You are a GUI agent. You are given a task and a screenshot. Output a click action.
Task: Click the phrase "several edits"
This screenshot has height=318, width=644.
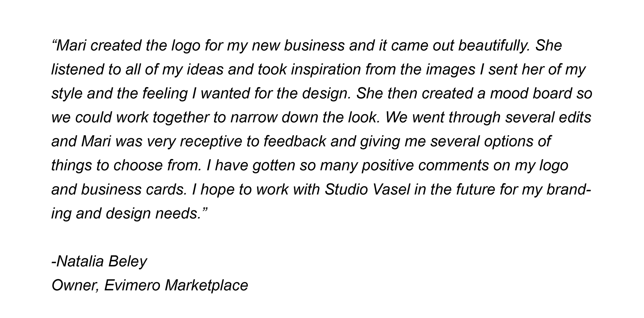(548, 117)
